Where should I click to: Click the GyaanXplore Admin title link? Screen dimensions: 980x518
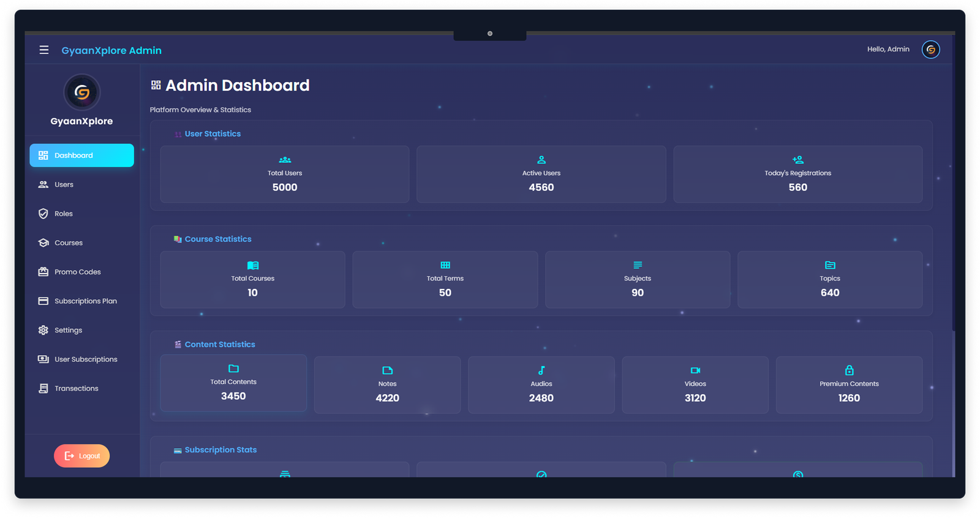111,50
